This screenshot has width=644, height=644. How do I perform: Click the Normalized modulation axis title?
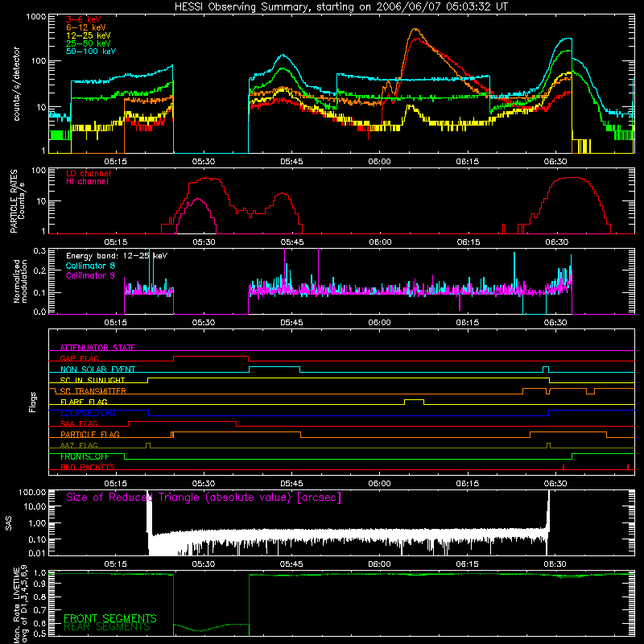[20, 281]
